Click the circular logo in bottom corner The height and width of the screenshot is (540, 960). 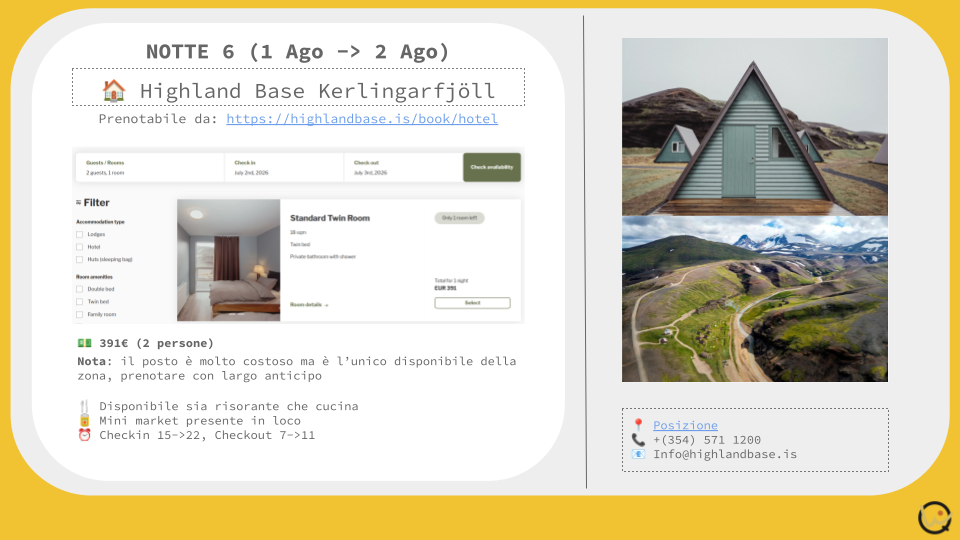934,517
